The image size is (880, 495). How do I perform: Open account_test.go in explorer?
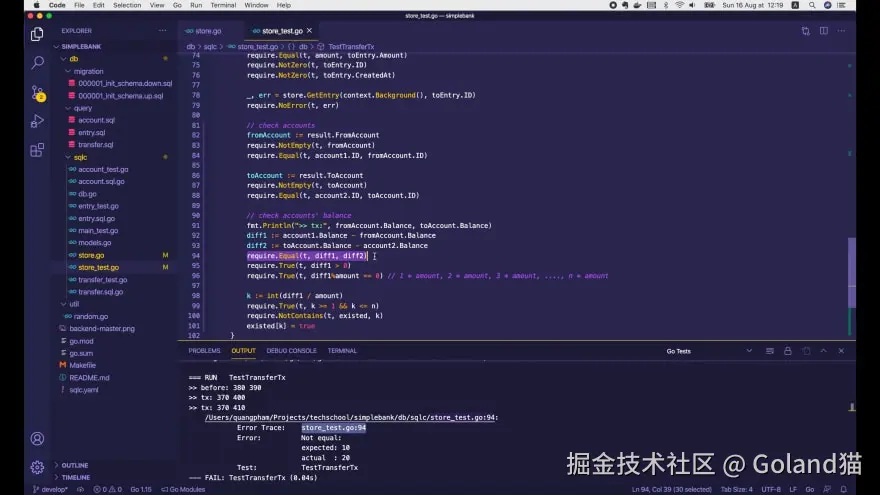pos(103,169)
